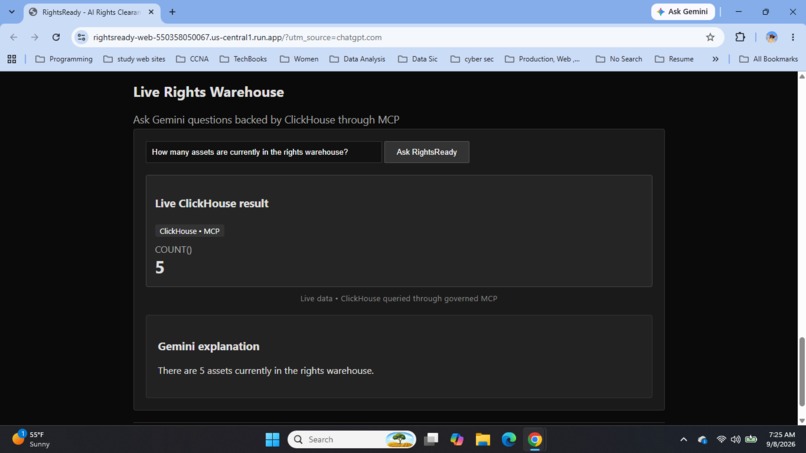Open the Women bookmarks folder
This screenshot has height=453, width=806.
[x=299, y=59]
